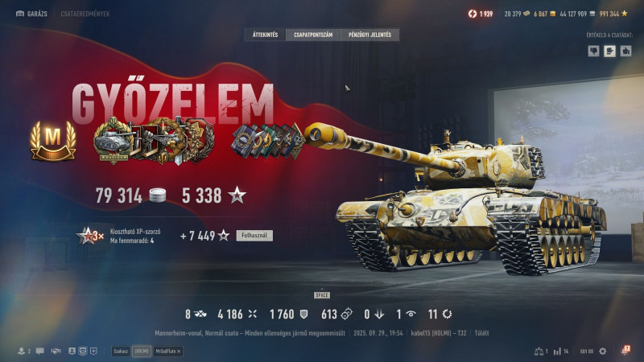This screenshot has height=362, width=644.
Task: Open the settings gear icon
Action: (602, 352)
